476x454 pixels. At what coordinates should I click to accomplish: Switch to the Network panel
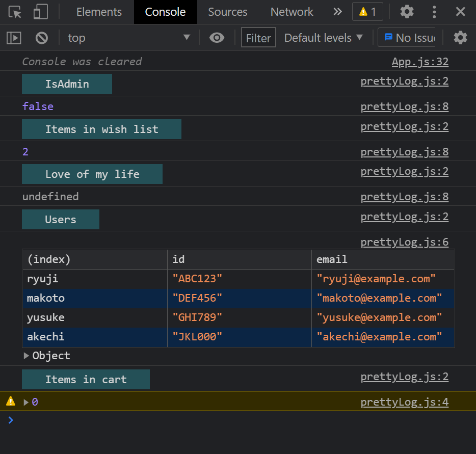coord(292,12)
